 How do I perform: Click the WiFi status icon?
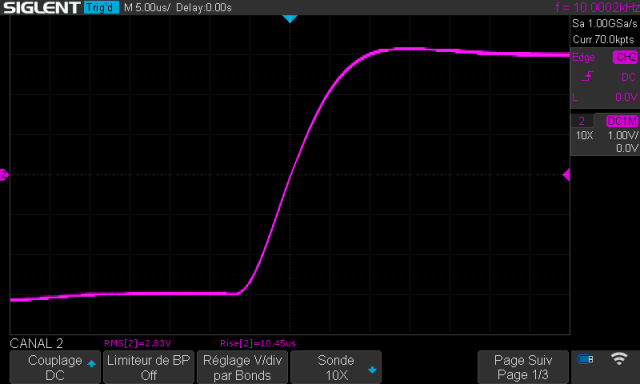619,359
